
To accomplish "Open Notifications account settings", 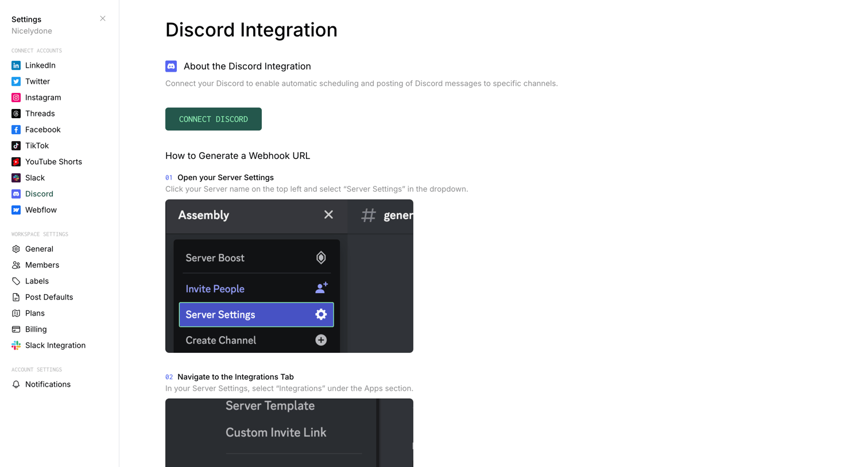I will tap(48, 384).
